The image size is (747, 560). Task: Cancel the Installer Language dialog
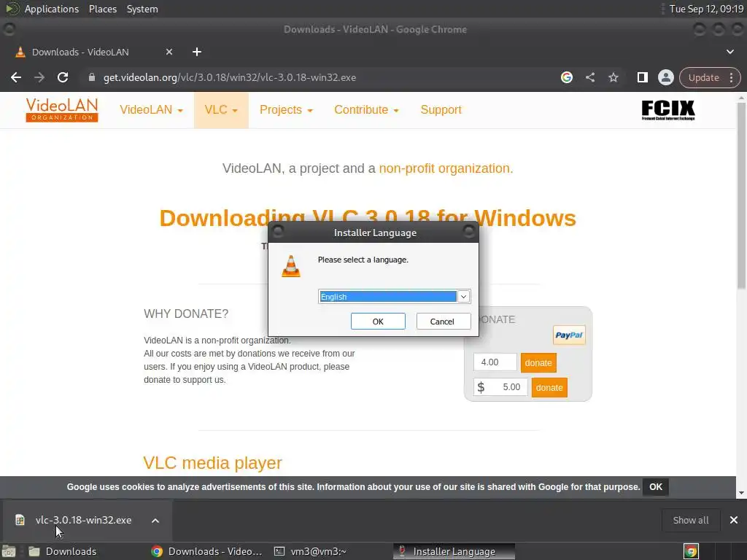pos(443,322)
